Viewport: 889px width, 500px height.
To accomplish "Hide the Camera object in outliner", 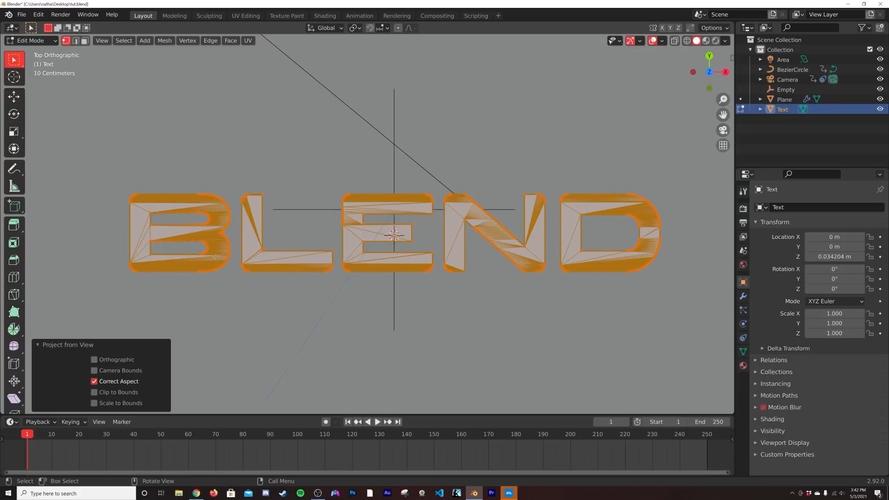I will (880, 79).
